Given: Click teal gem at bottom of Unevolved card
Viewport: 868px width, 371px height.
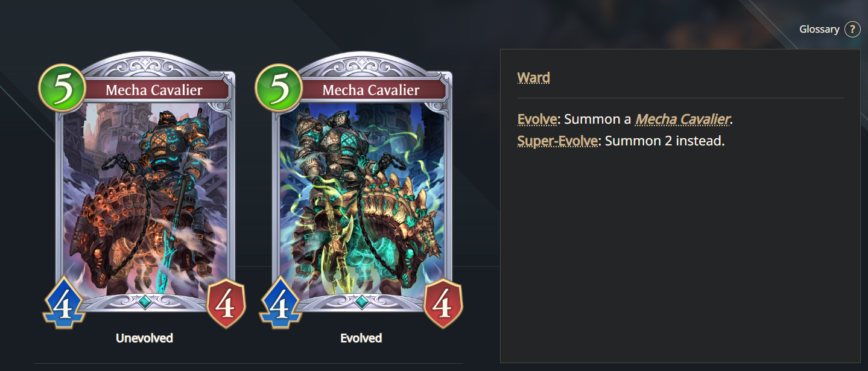Looking at the screenshot, I should pos(145,302).
